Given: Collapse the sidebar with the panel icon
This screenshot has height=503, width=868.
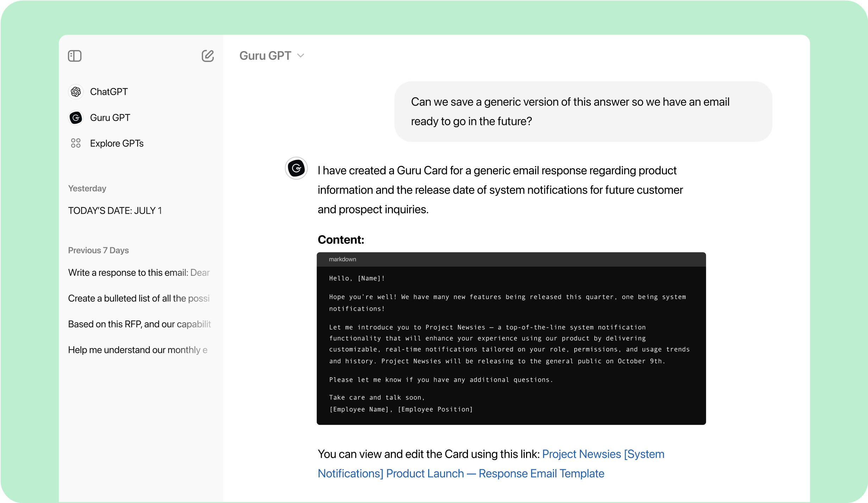Looking at the screenshot, I should tap(75, 56).
